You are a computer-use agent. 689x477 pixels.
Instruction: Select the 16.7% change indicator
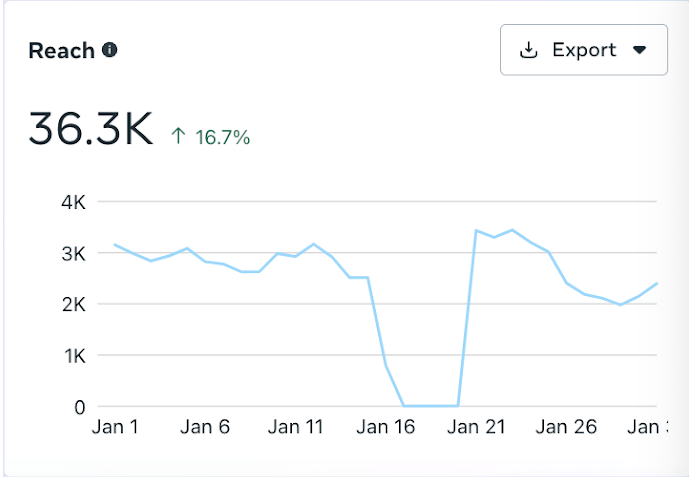(222, 137)
